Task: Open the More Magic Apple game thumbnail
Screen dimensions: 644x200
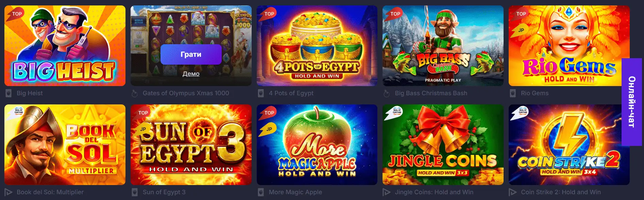Action: point(317,145)
